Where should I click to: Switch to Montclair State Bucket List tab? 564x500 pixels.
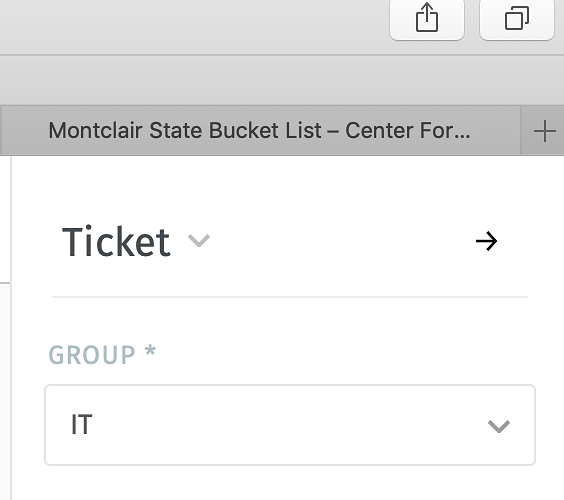(260, 130)
